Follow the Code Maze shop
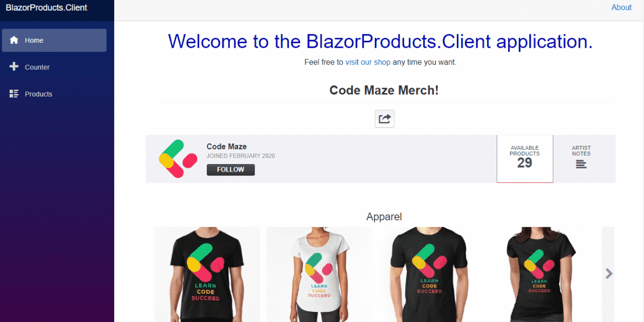 230,170
